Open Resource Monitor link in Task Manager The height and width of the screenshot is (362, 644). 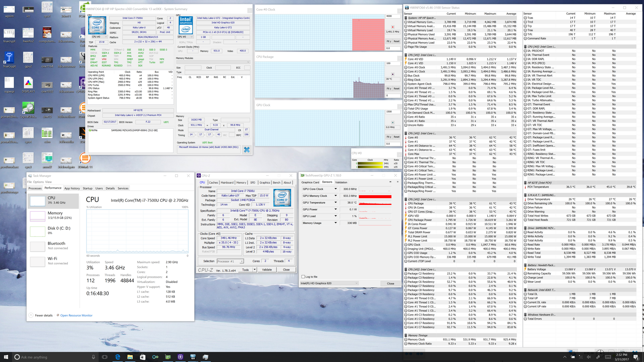tap(76, 315)
